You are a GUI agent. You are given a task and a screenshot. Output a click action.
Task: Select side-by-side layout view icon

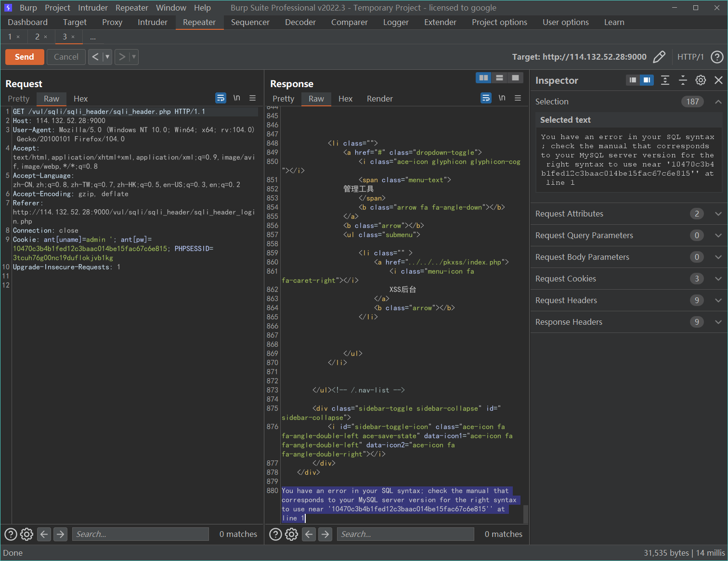pos(483,77)
